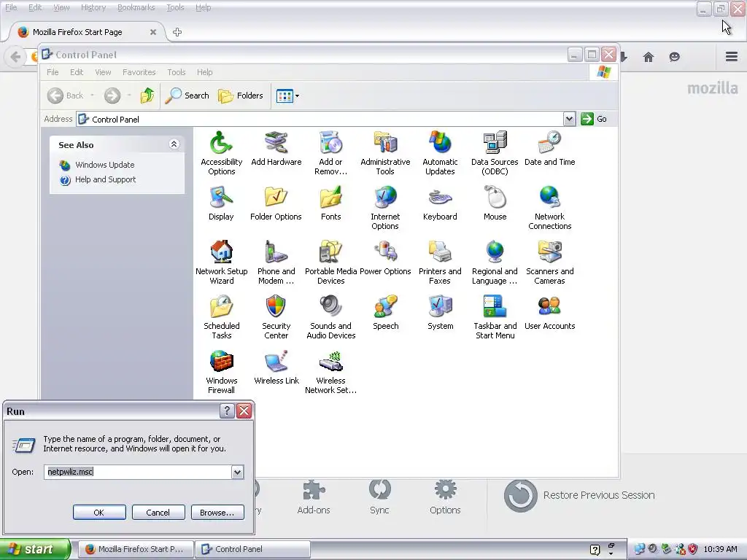747x560 pixels.
Task: Open Administrative Tools folder icon
Action: coord(385,153)
